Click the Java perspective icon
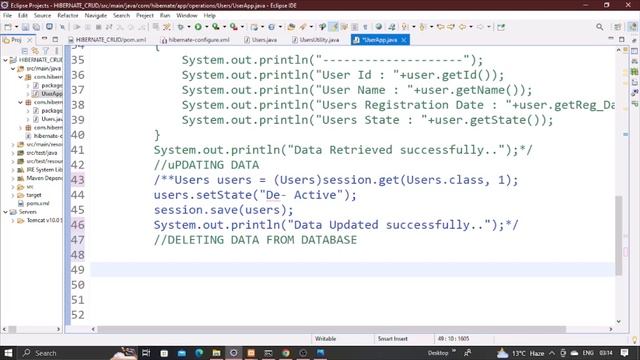Screen dimensions: 640x360 click(632, 27)
